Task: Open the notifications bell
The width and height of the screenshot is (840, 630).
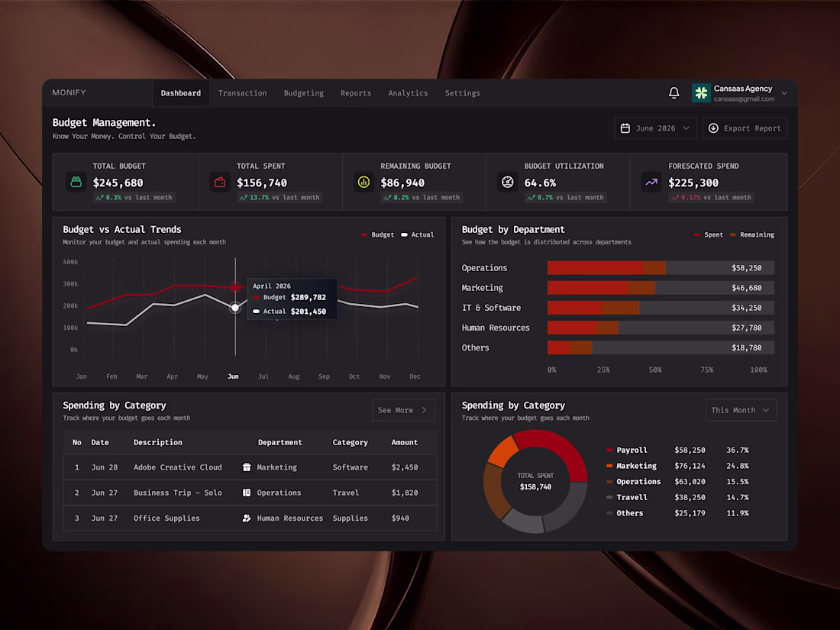Action: (674, 92)
